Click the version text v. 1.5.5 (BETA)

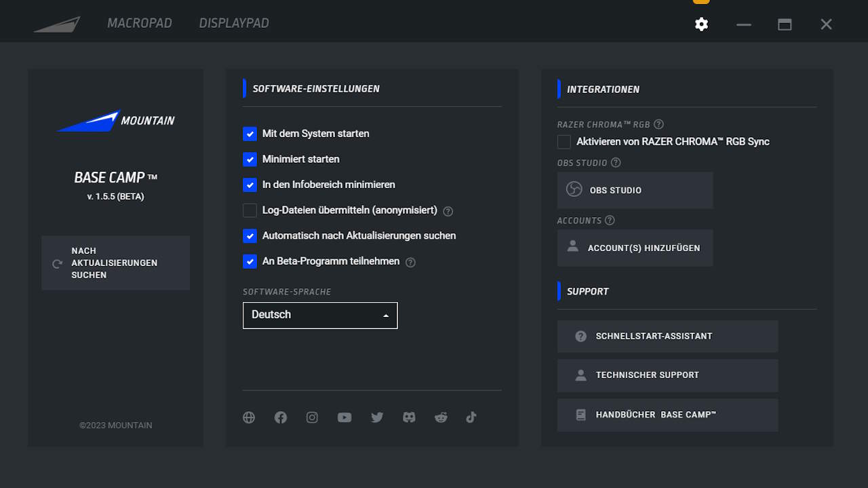click(x=115, y=197)
